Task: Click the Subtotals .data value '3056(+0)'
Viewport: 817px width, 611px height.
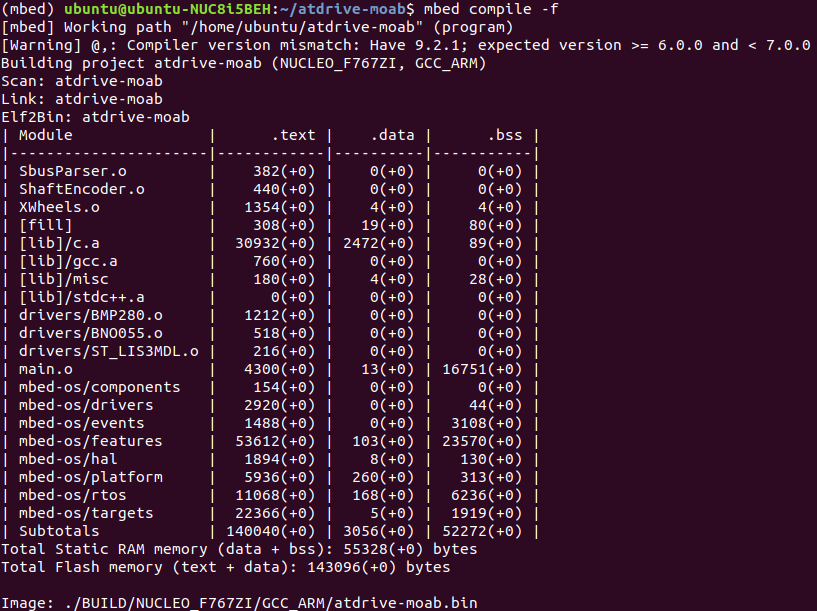Action: (x=379, y=531)
